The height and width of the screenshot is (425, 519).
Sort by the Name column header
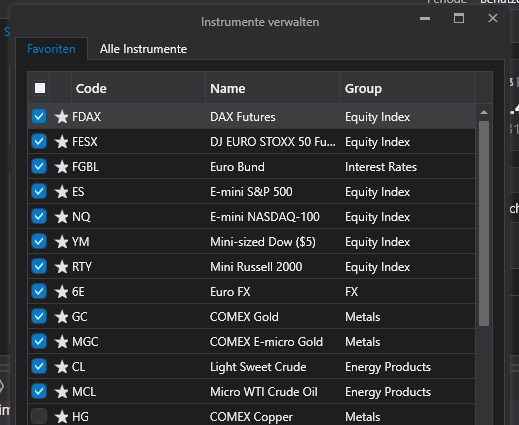point(273,88)
